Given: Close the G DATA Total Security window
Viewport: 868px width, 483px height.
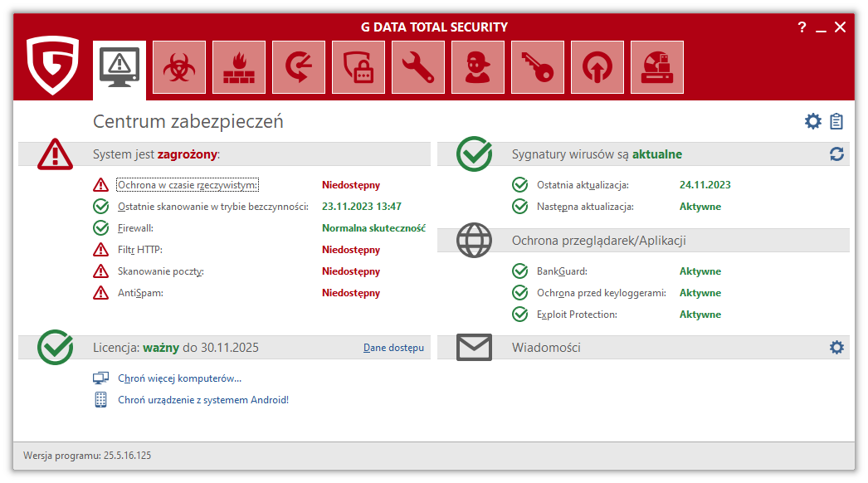Looking at the screenshot, I should pyautogui.click(x=840, y=27).
